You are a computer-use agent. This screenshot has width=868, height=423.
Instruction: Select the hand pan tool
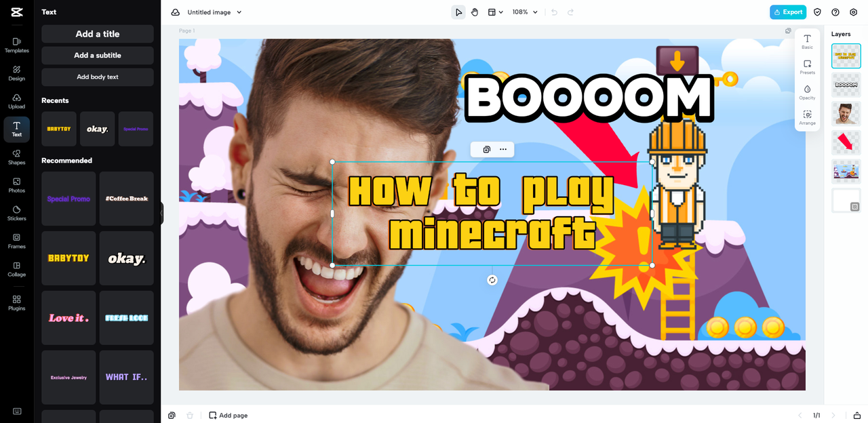475,12
